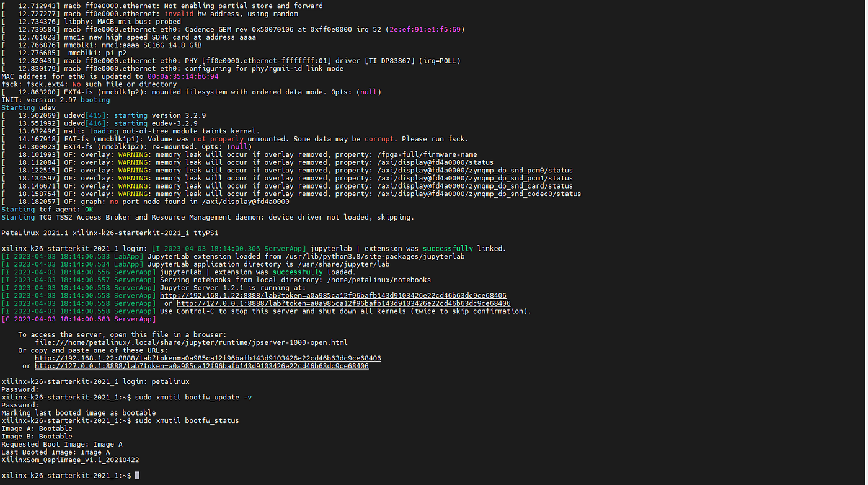Click the 'Use Control-C to stop this server' line
Viewport: 868px width, 485px height.
pos(345,311)
